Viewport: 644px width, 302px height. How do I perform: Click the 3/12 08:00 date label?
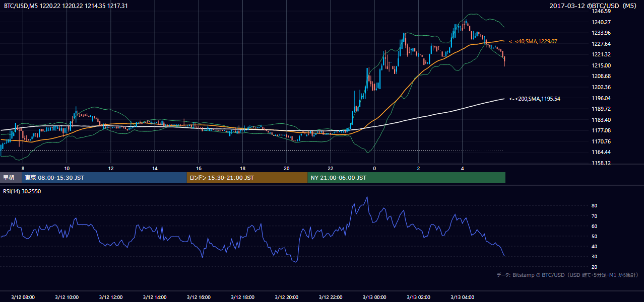[x=23, y=297]
